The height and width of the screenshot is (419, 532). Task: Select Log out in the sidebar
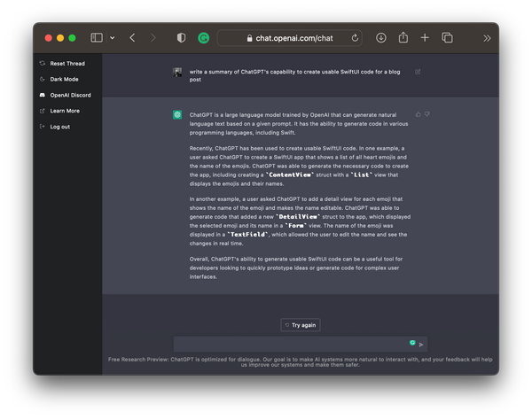59,127
